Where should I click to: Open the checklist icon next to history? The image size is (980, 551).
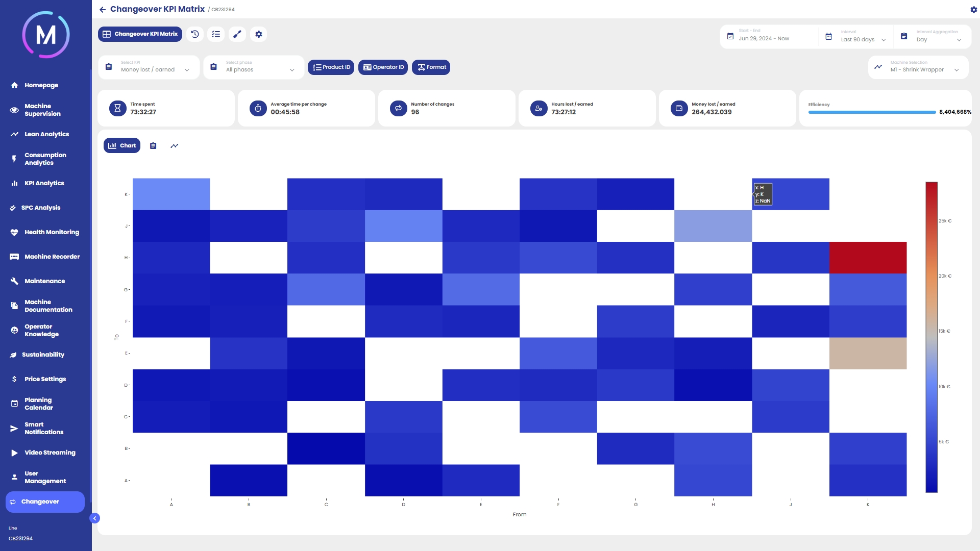click(x=216, y=34)
